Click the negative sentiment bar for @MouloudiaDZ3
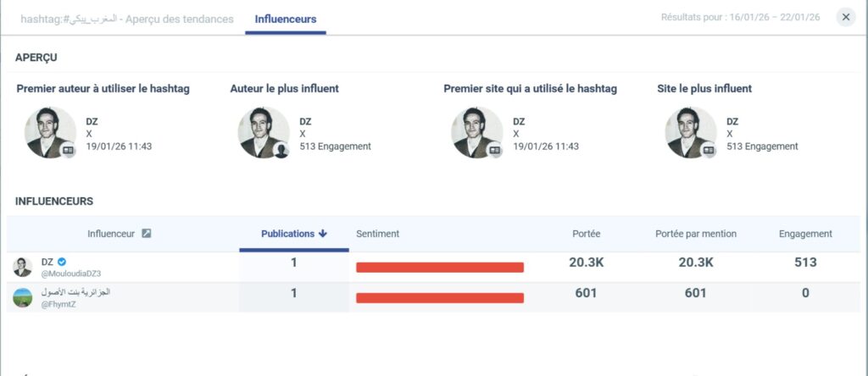This screenshot has height=376, width=868. point(440,268)
